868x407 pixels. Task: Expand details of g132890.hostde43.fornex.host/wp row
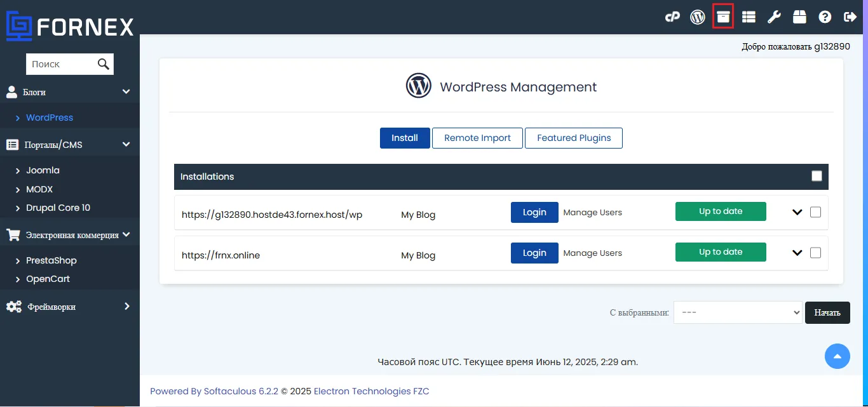click(797, 213)
